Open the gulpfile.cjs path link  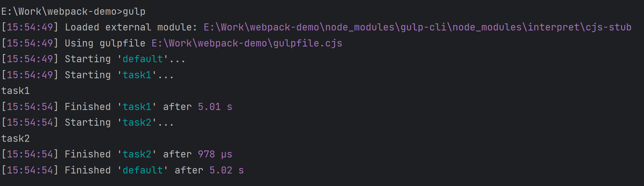pos(247,43)
